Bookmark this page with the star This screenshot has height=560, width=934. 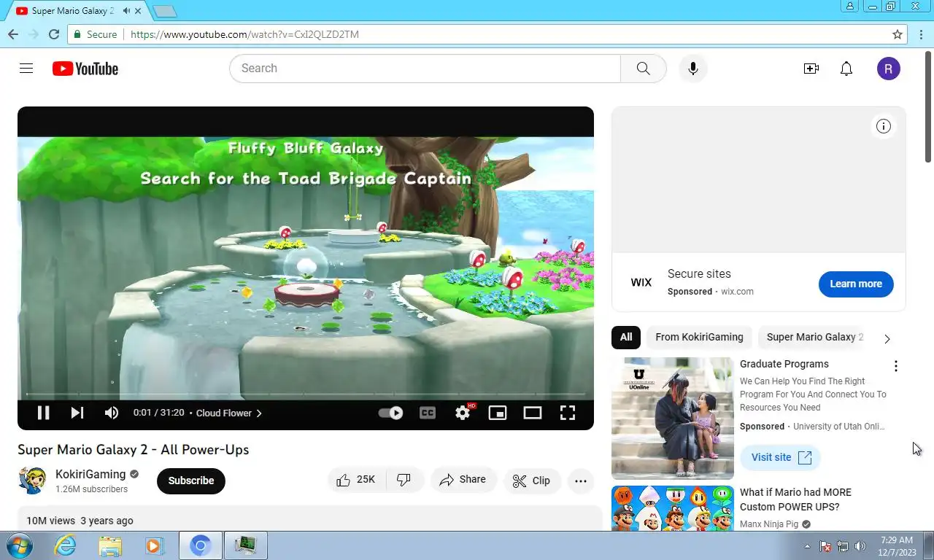[898, 34]
